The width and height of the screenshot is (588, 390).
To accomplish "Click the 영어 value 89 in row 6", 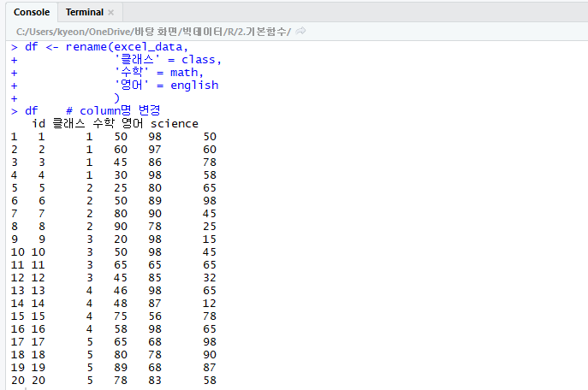I will 155,201.
